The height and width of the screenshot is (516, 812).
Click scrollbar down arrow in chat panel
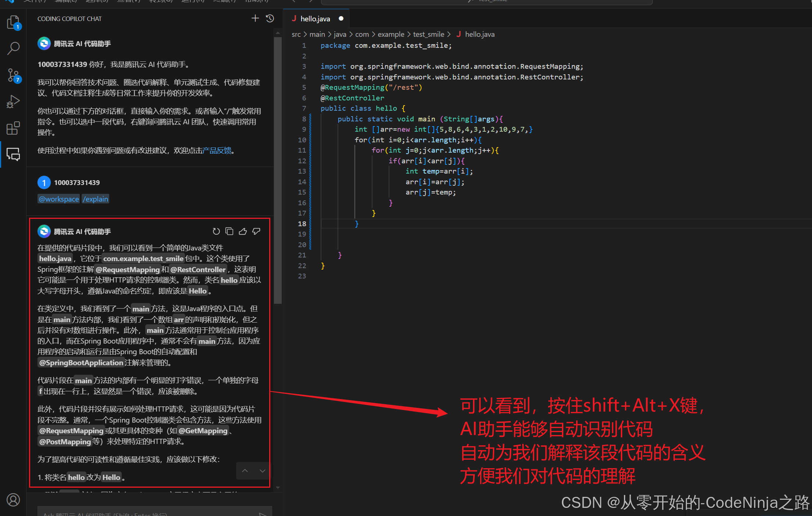tap(278, 488)
